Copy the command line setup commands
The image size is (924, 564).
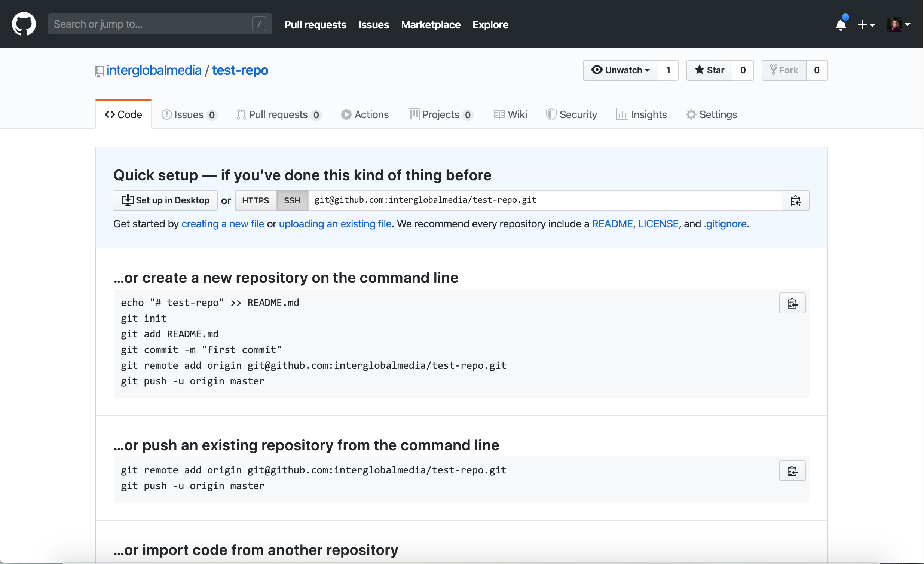point(792,303)
